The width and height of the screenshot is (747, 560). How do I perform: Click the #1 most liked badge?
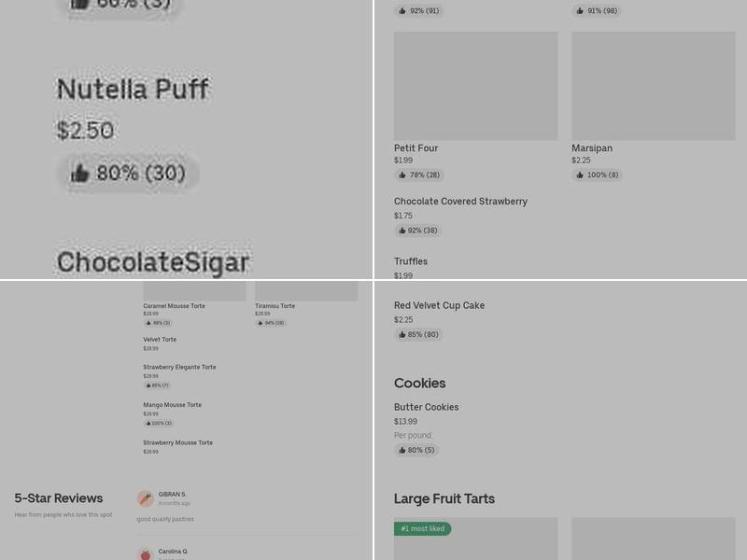pyautogui.click(x=422, y=529)
